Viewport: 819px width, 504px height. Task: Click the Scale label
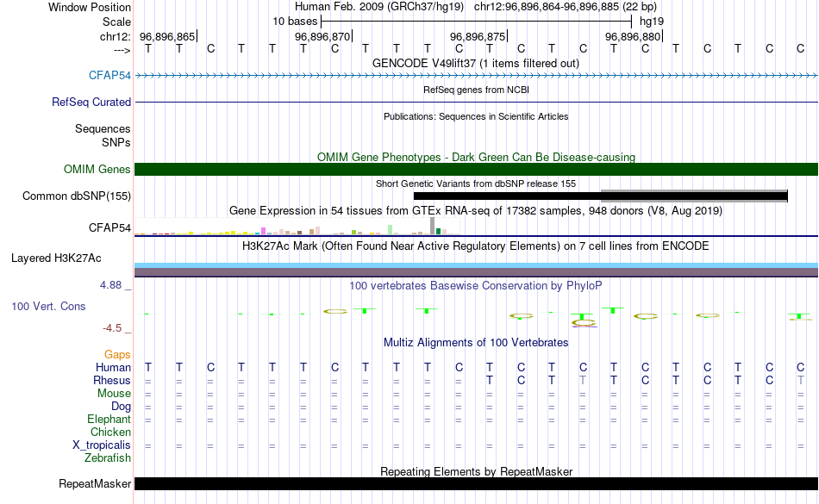click(x=116, y=22)
